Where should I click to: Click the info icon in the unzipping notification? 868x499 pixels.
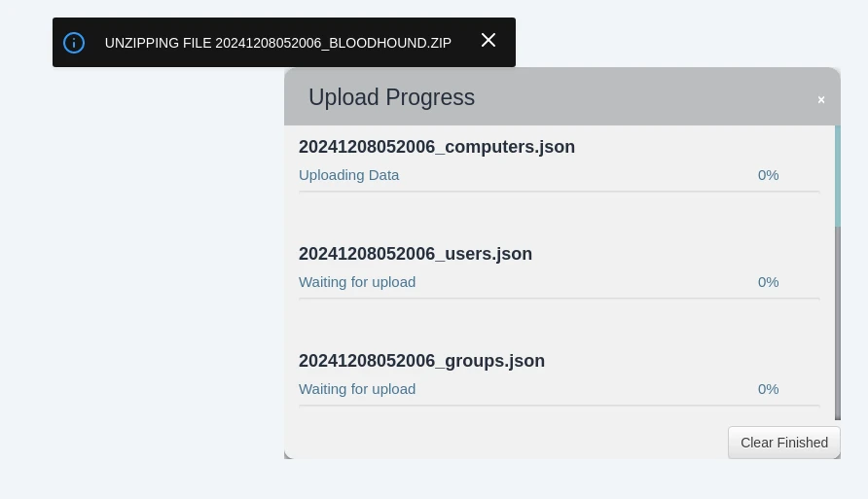coord(74,43)
